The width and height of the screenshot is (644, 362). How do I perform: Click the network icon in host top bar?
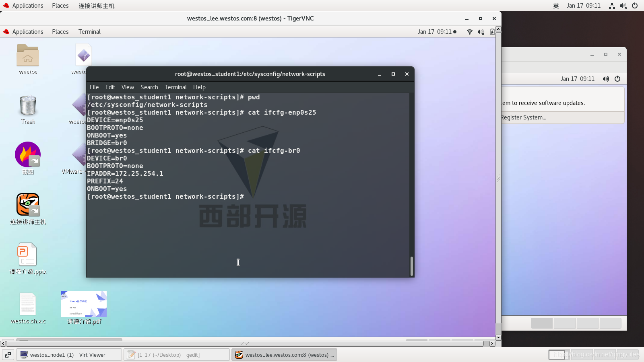coord(612,6)
